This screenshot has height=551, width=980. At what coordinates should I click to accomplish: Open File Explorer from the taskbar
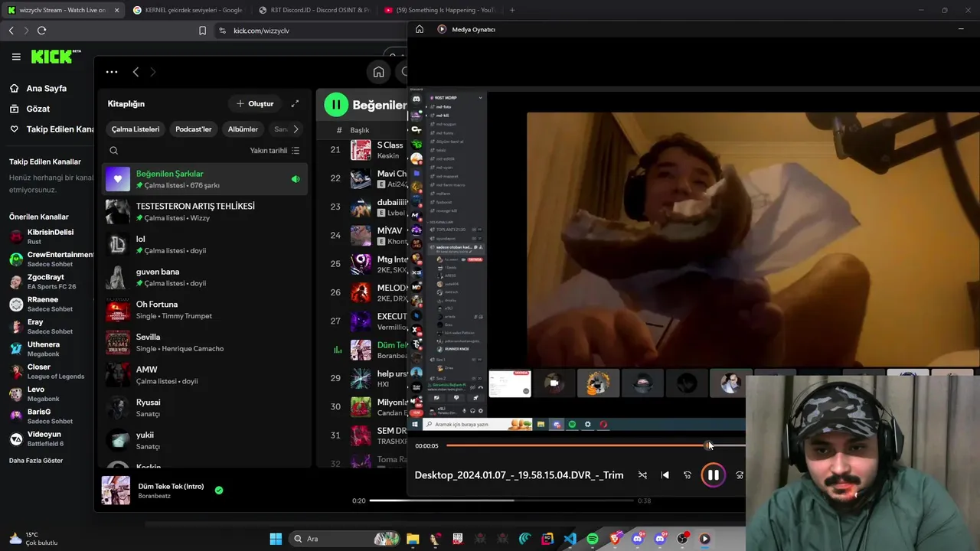[x=413, y=539]
